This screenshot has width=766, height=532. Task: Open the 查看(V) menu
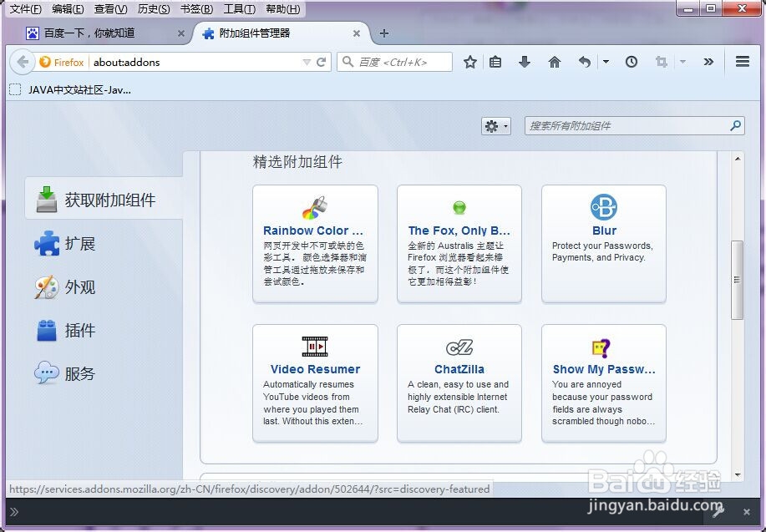click(111, 9)
